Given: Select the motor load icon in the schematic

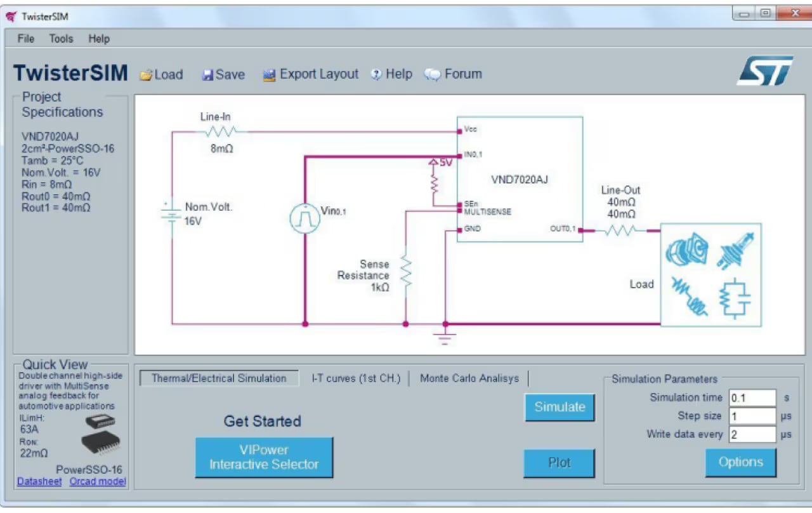Looking at the screenshot, I should click(x=687, y=249).
